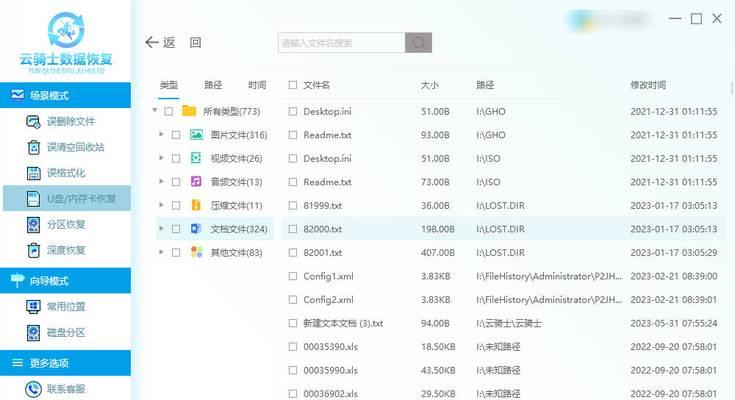
Task: Click the 压缩文件(11) label
Action: (236, 205)
